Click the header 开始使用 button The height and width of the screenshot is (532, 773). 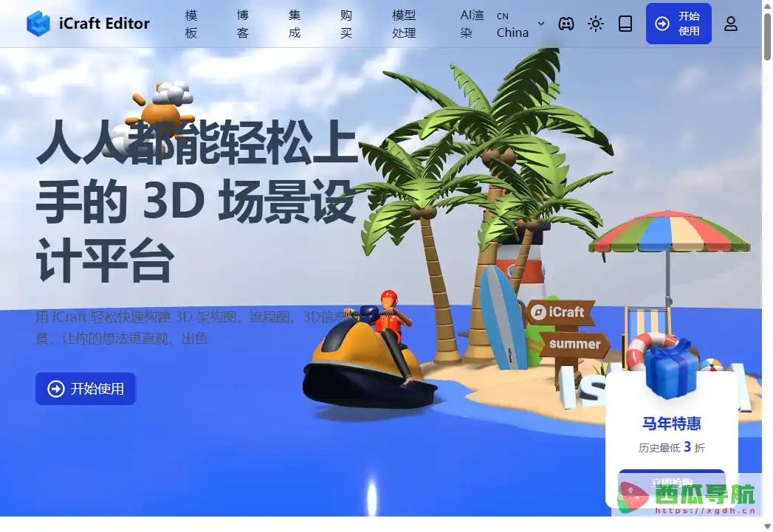click(x=678, y=23)
